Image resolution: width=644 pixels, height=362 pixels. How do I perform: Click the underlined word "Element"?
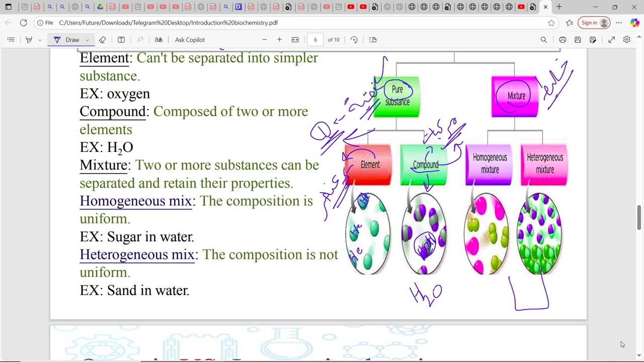pos(104,58)
